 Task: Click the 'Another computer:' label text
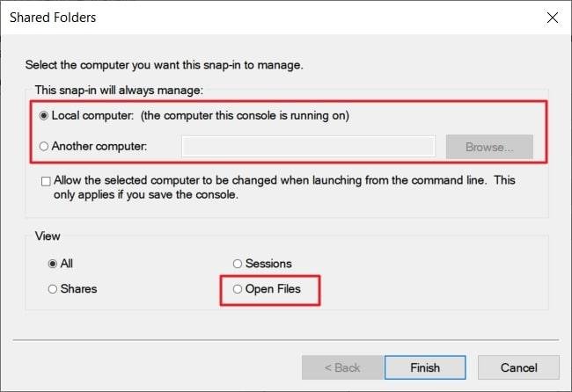(99, 146)
